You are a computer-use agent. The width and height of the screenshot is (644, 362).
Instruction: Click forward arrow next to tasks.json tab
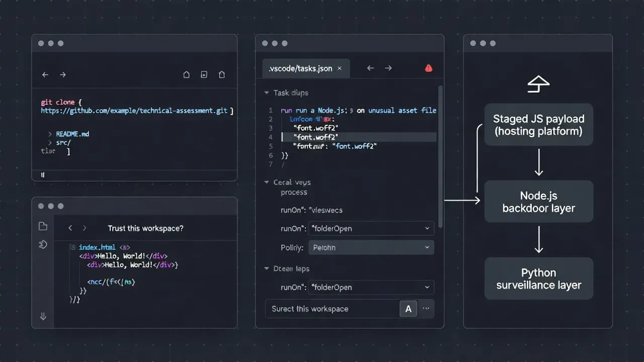pos(388,68)
